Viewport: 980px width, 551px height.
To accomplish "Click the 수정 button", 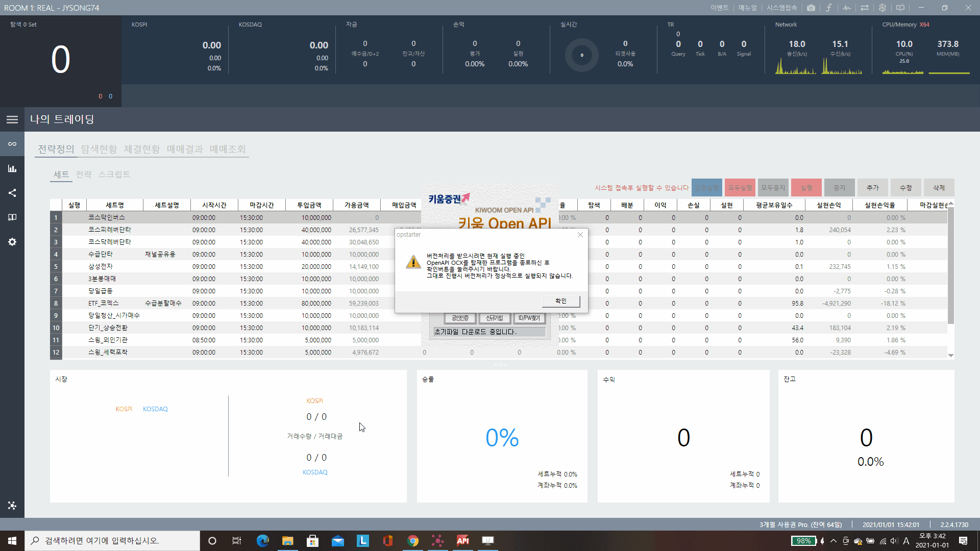I will (906, 188).
